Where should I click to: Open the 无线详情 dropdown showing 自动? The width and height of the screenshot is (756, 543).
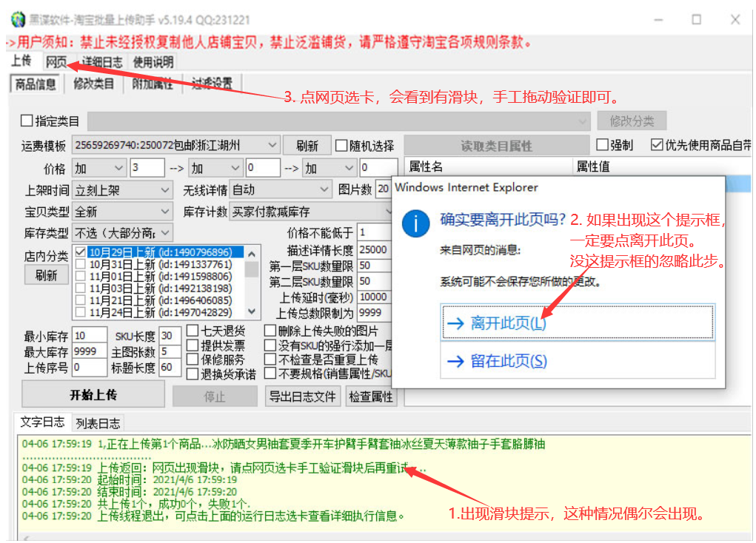pos(280,190)
